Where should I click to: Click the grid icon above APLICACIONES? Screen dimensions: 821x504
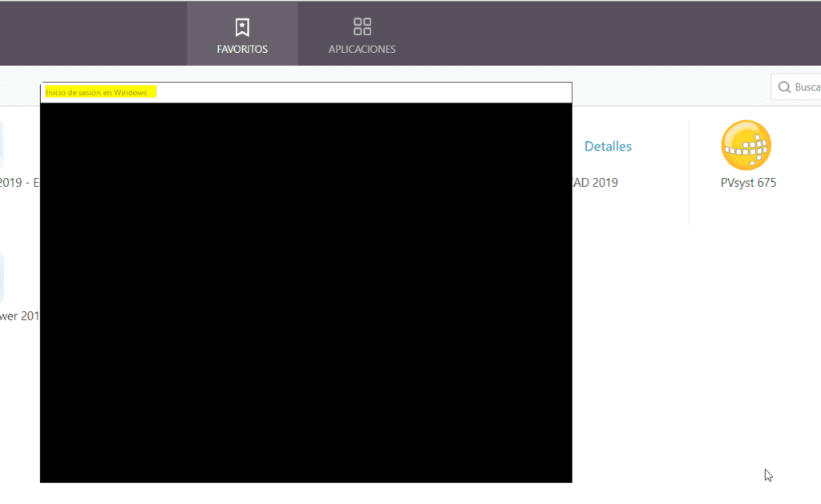[362, 25]
